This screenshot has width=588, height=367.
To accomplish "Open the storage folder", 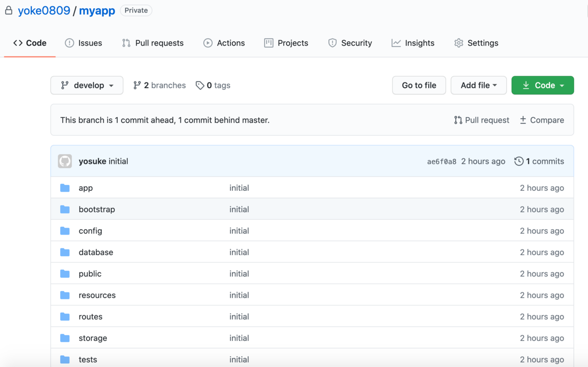I will (x=93, y=339).
